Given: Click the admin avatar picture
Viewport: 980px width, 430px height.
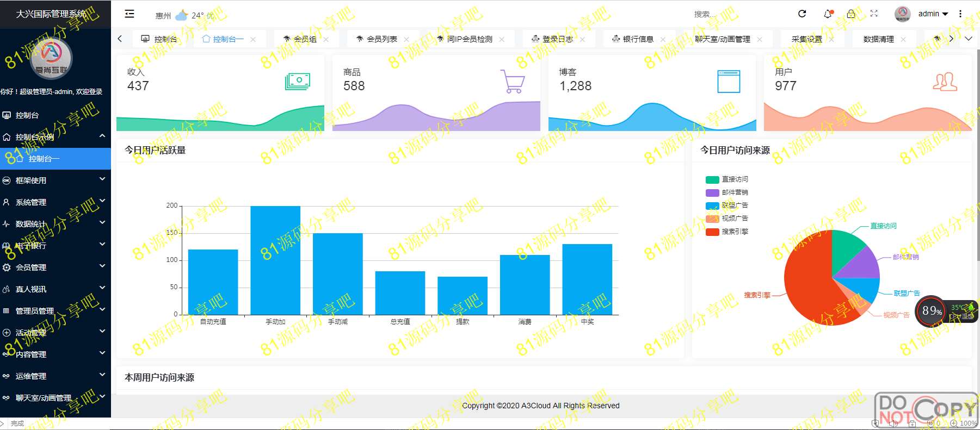Looking at the screenshot, I should 902,14.
